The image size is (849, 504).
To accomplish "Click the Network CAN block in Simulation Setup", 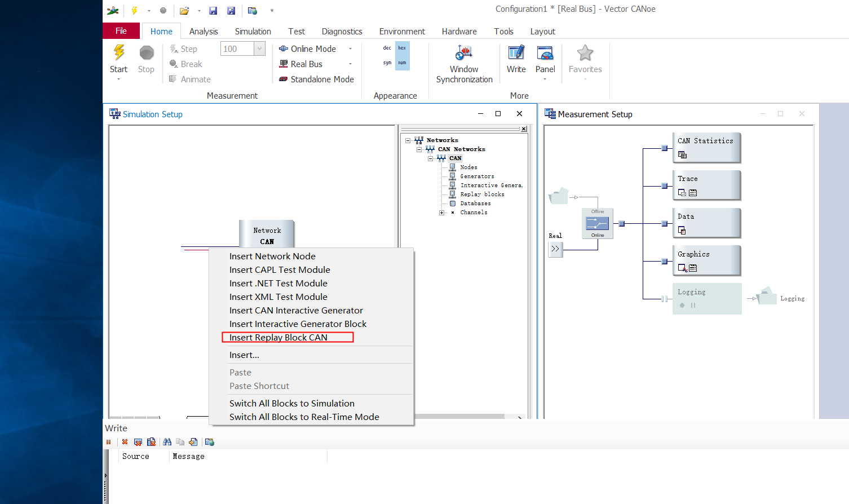I will tap(267, 234).
